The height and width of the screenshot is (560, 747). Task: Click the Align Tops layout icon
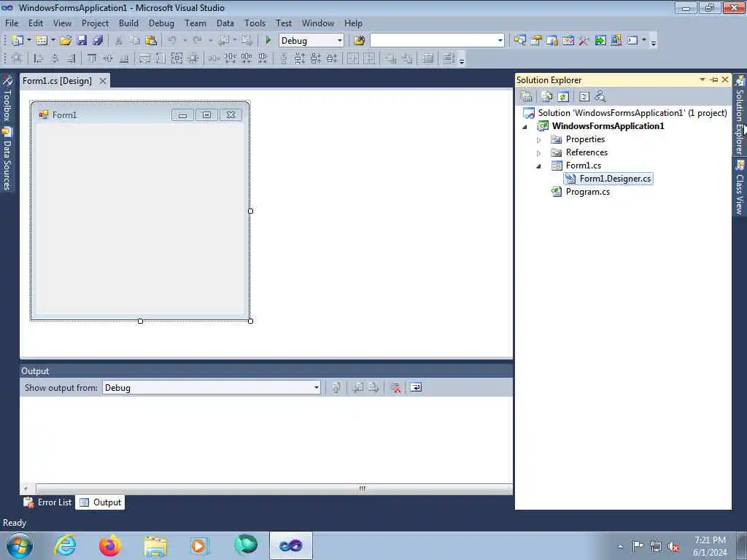pyautogui.click(x=92, y=58)
